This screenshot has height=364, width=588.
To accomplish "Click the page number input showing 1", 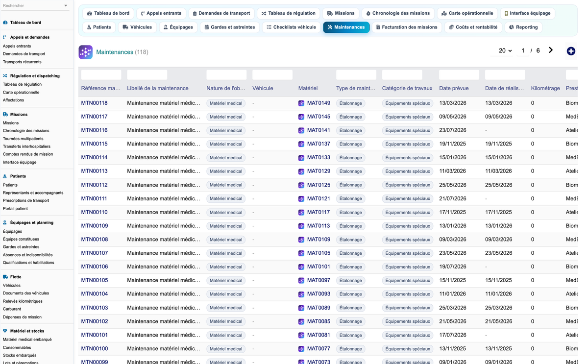I will (x=523, y=50).
